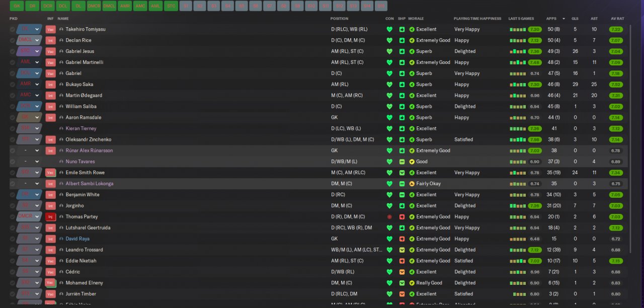644x308 pixels.
Task: Click the condition heart icon for Jurriën Timber
Action: coord(389,294)
